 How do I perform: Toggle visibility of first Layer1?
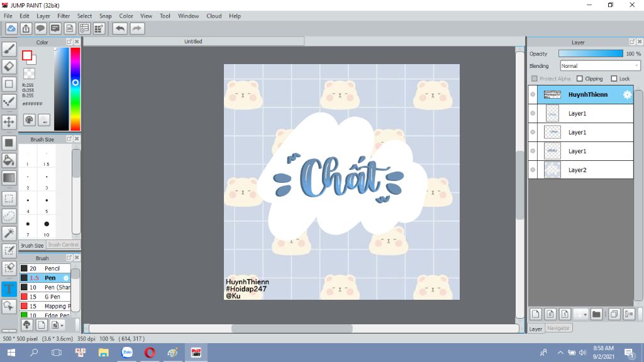[x=533, y=113]
